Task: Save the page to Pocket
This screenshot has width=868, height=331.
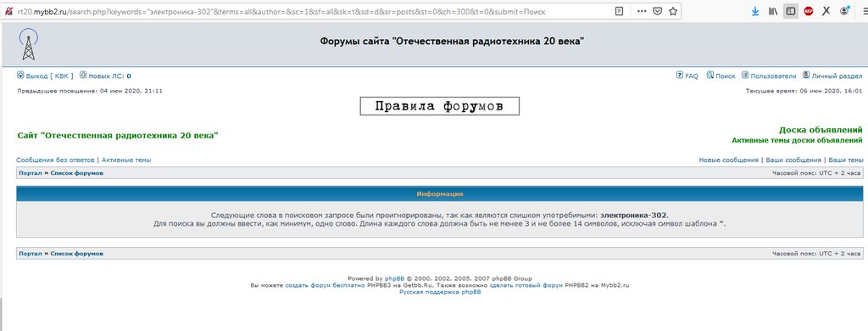Action: (657, 10)
